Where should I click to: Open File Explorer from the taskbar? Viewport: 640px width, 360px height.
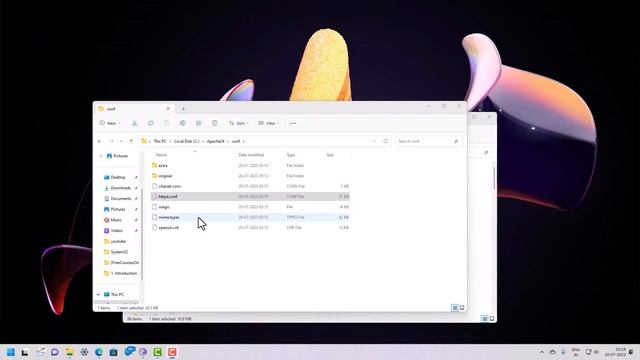[69, 352]
